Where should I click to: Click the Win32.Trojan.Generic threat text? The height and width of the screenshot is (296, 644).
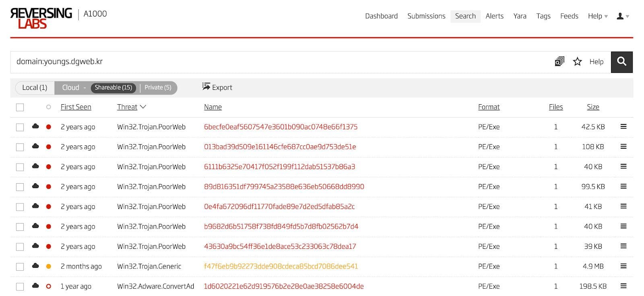click(x=149, y=266)
